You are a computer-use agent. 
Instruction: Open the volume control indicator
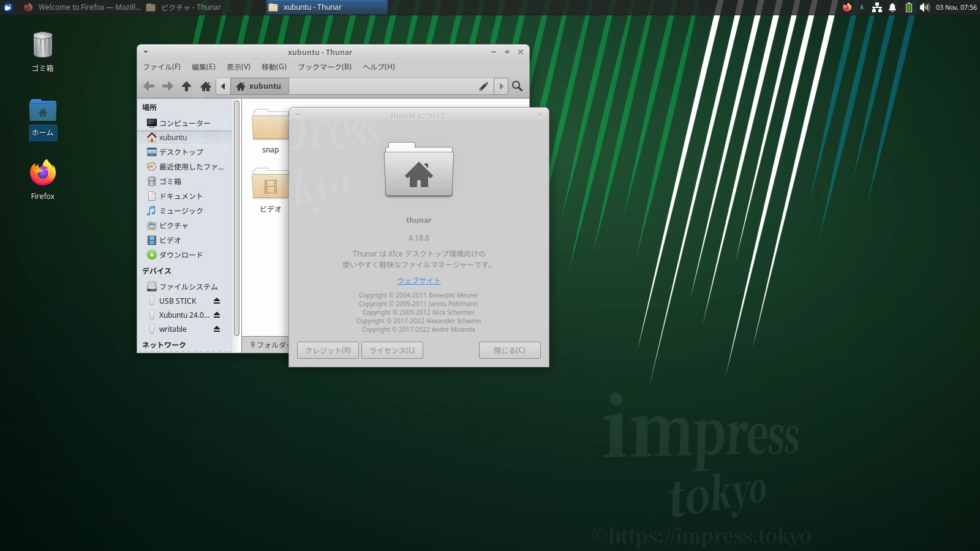924,7
